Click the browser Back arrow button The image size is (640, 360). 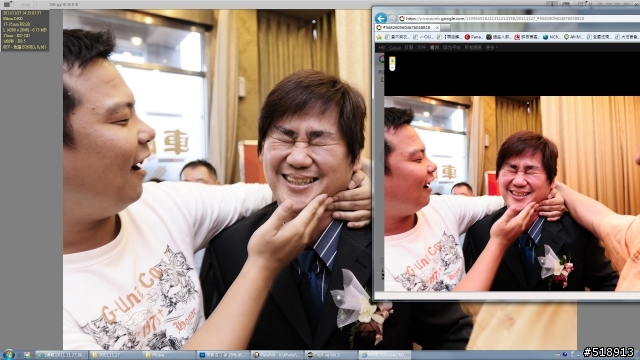point(380,18)
